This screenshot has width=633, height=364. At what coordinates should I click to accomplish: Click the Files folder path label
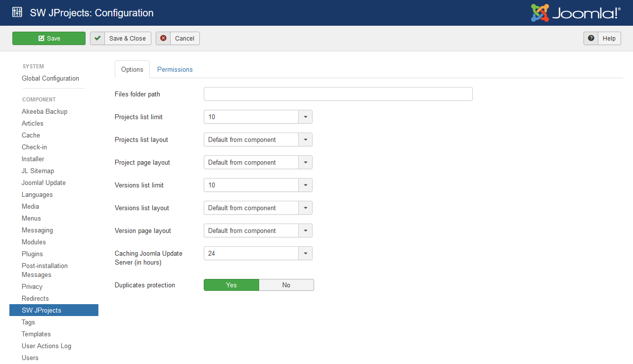point(137,94)
